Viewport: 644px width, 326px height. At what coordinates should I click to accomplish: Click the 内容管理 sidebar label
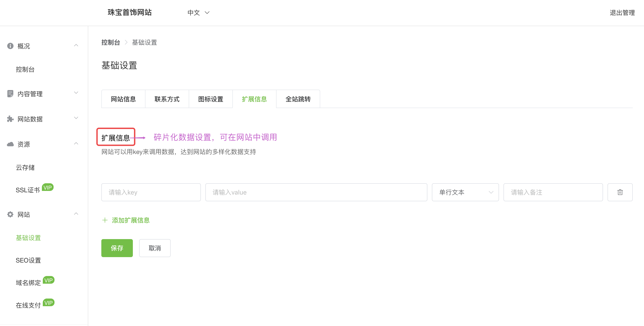[x=30, y=94]
